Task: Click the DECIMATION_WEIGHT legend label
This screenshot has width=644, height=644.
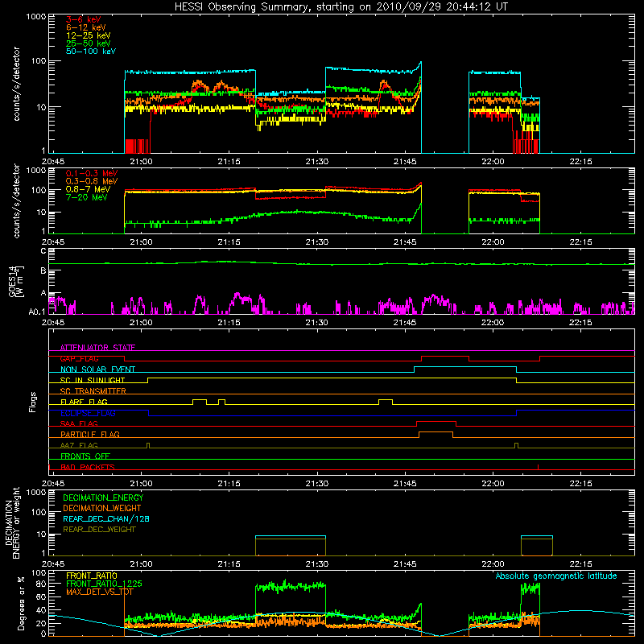Action: click(102, 508)
